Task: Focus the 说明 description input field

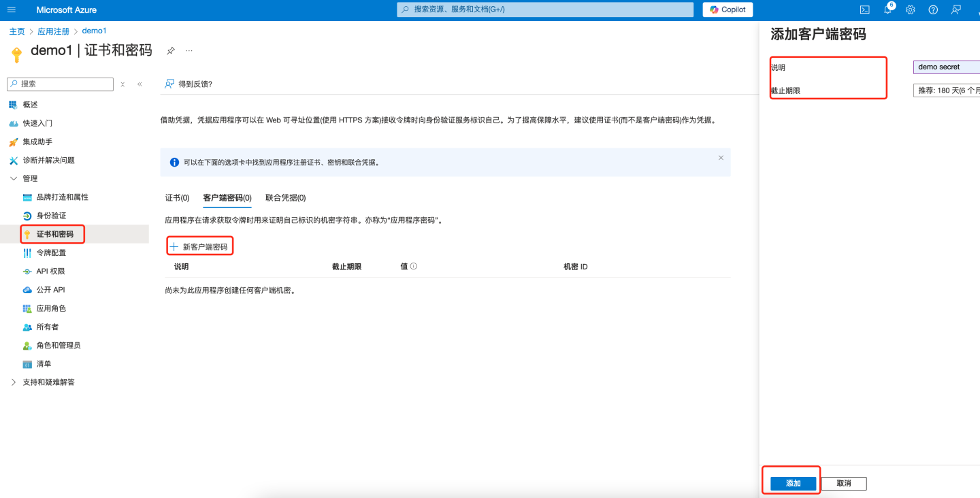Action: tap(946, 67)
